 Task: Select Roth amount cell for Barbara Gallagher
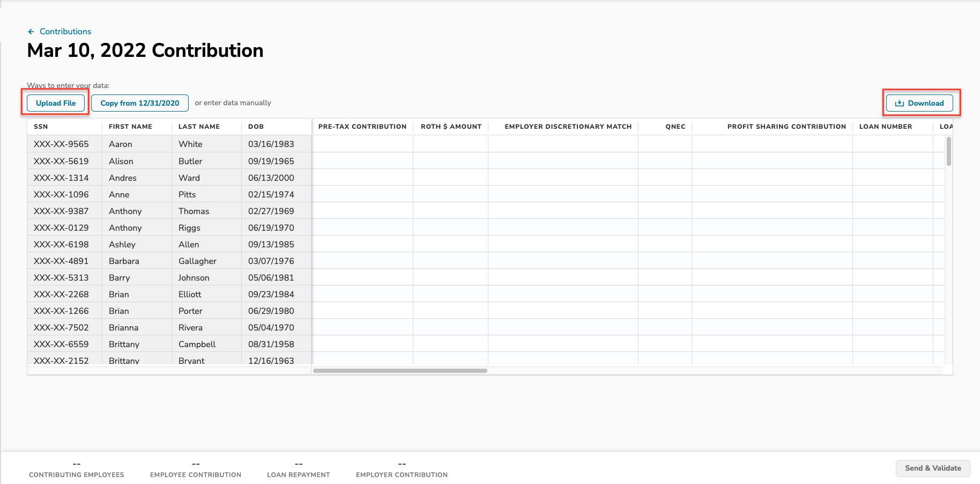tap(451, 261)
